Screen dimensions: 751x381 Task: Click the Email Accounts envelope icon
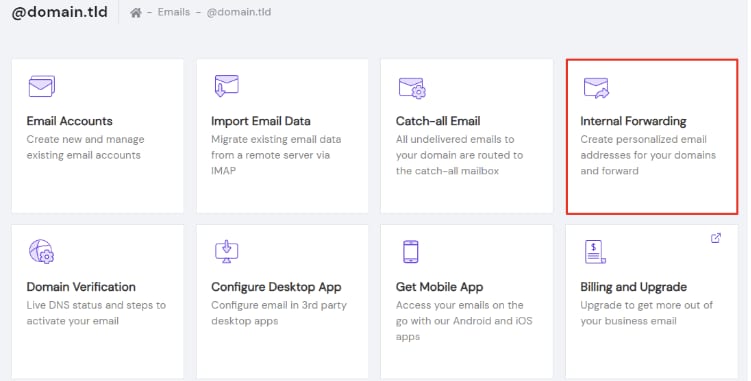(42, 86)
